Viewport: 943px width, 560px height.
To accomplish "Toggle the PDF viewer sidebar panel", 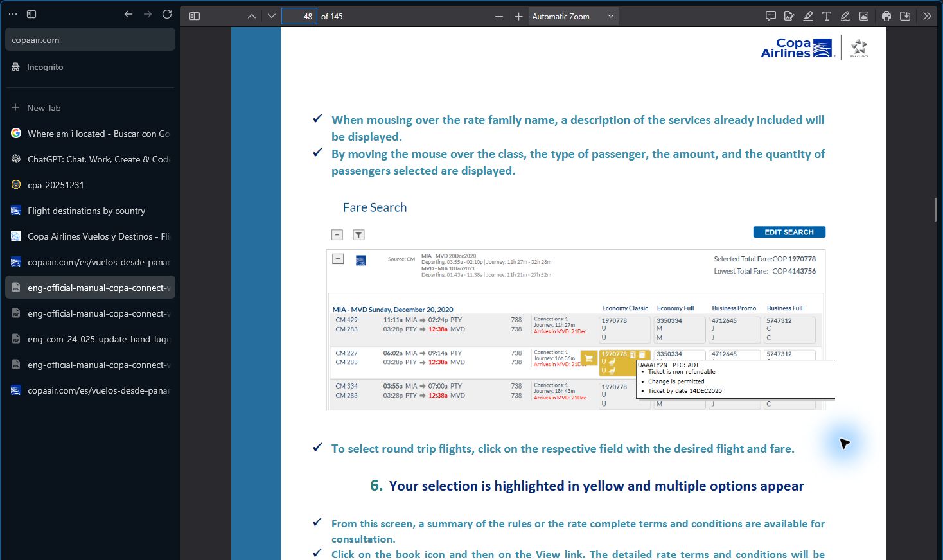I will click(195, 16).
